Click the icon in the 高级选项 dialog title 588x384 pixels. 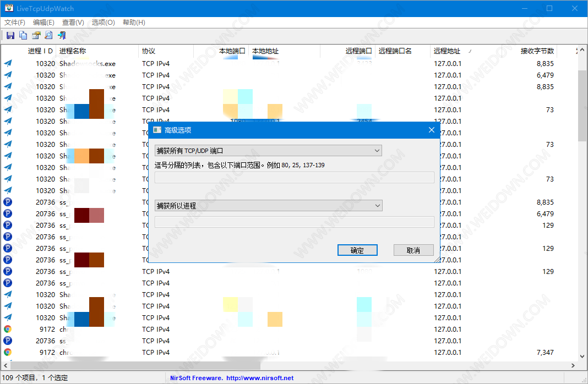(x=157, y=130)
